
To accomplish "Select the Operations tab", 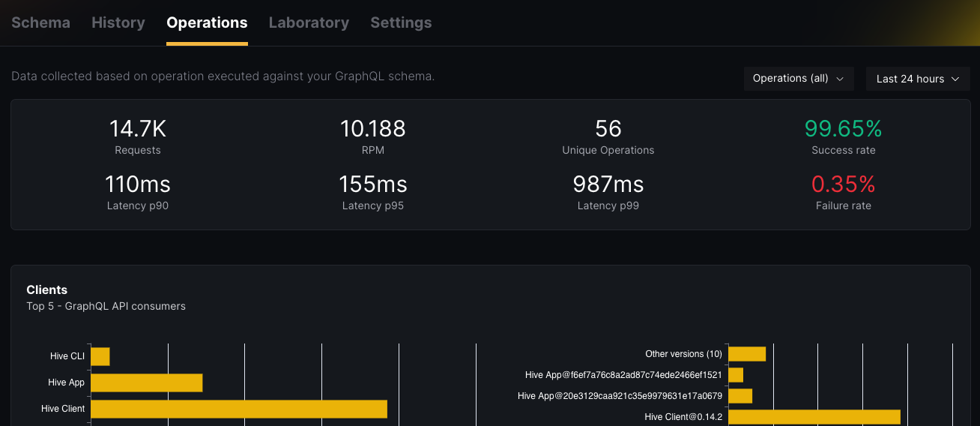I will click(x=207, y=22).
